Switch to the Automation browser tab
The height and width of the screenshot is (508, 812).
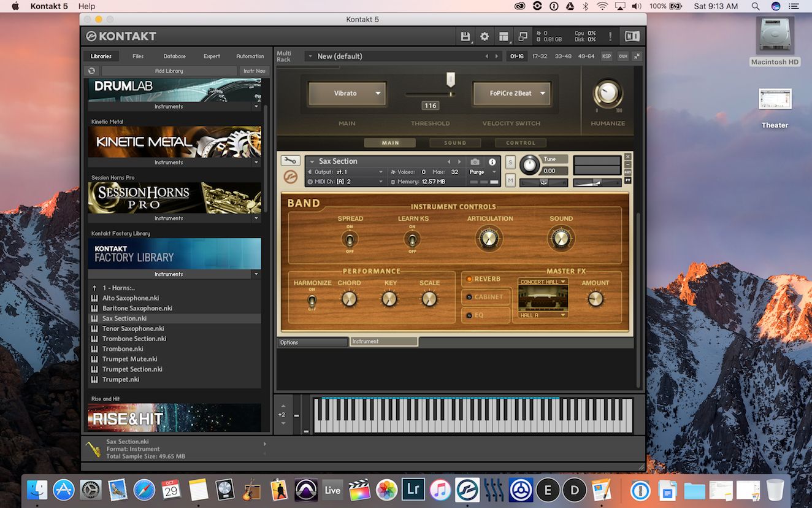coord(250,56)
